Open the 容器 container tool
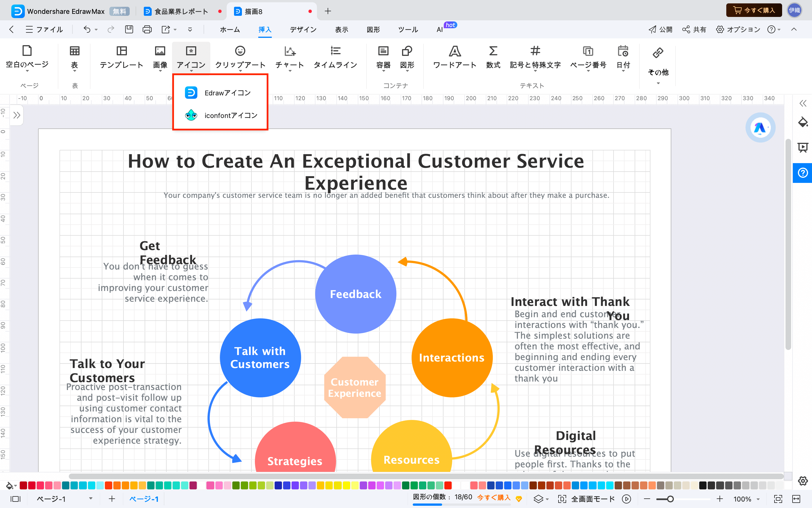Screen dimensions: 812x508 click(x=383, y=58)
